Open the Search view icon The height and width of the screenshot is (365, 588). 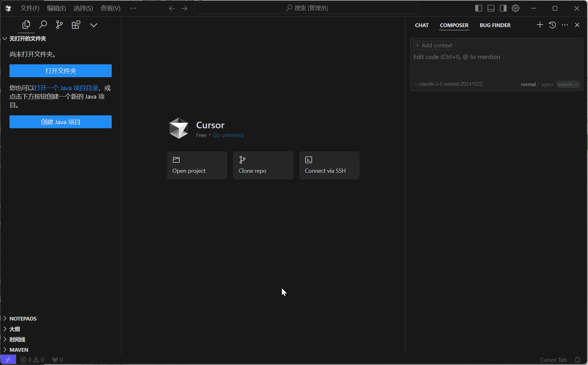coord(43,25)
